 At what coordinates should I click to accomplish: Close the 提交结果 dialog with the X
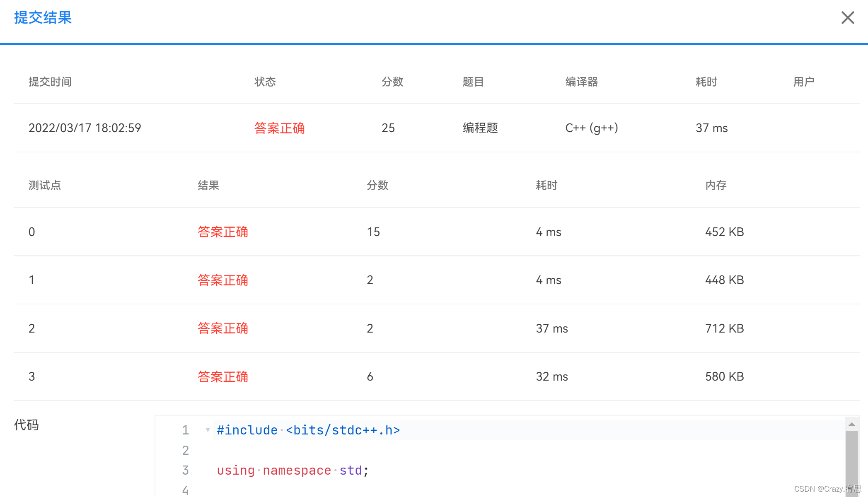click(848, 18)
